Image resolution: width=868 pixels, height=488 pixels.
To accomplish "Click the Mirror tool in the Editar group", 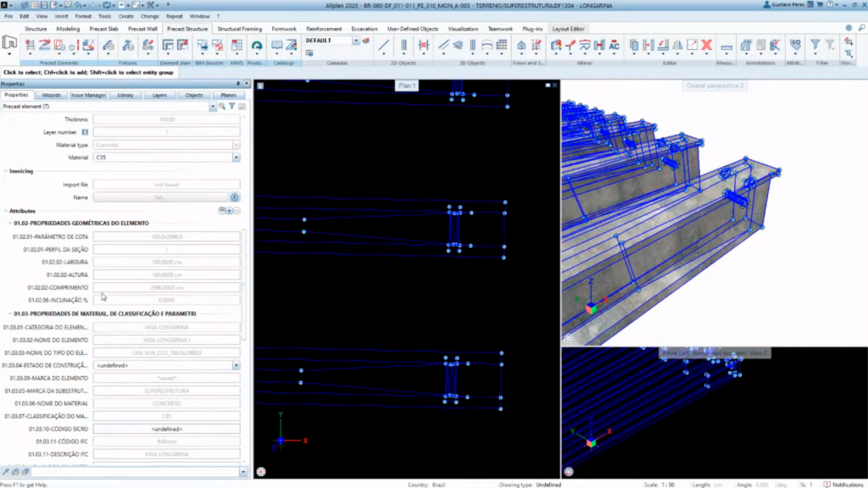I will click(x=677, y=46).
